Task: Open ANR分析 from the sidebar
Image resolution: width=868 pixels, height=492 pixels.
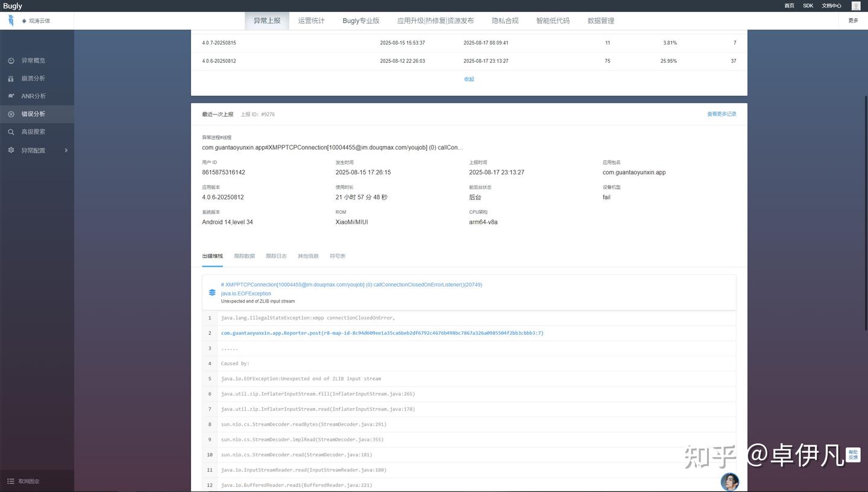Action: click(11, 96)
